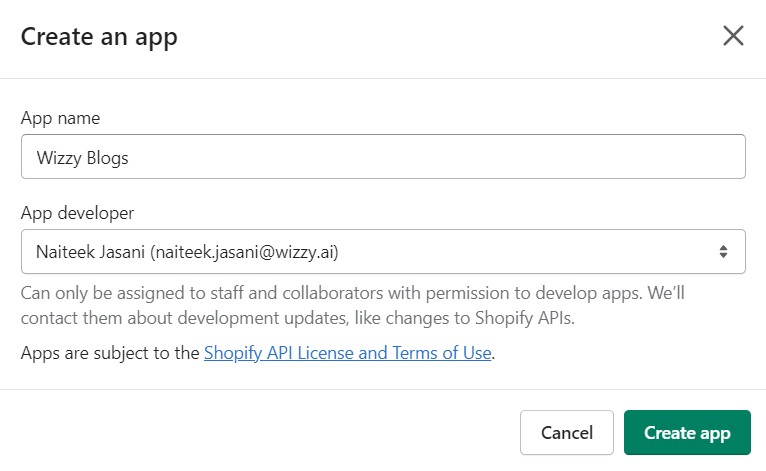
Task: Click the App name label
Action: click(x=60, y=118)
